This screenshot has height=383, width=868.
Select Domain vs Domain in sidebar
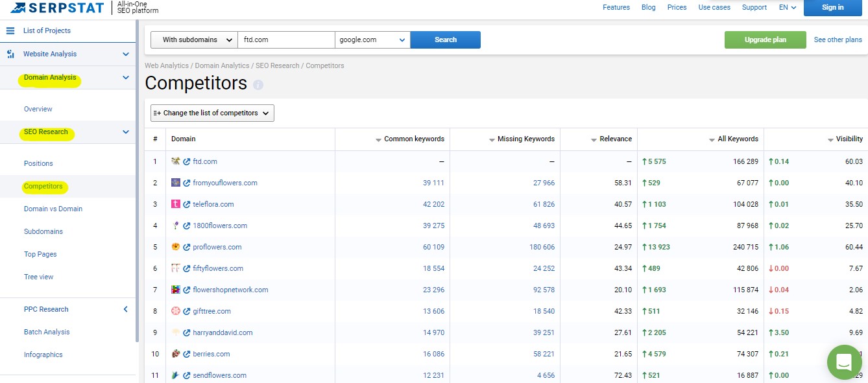pyautogui.click(x=53, y=209)
